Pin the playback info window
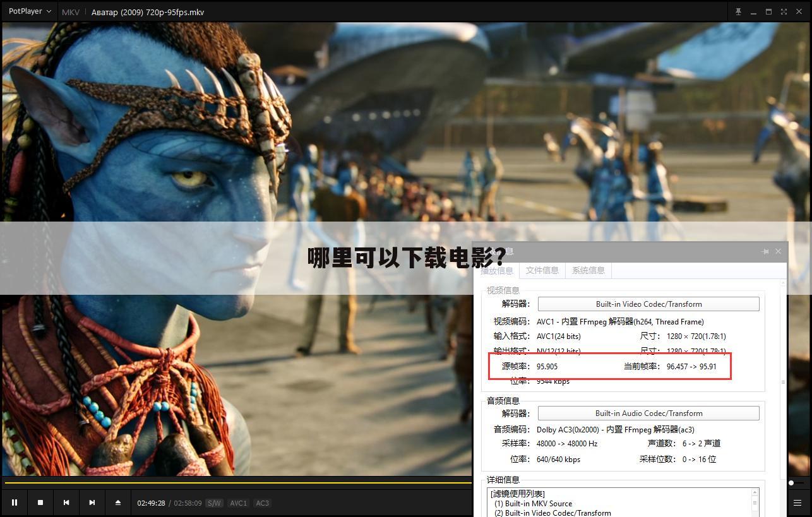Viewport: 812px width, 517px height. coord(765,251)
